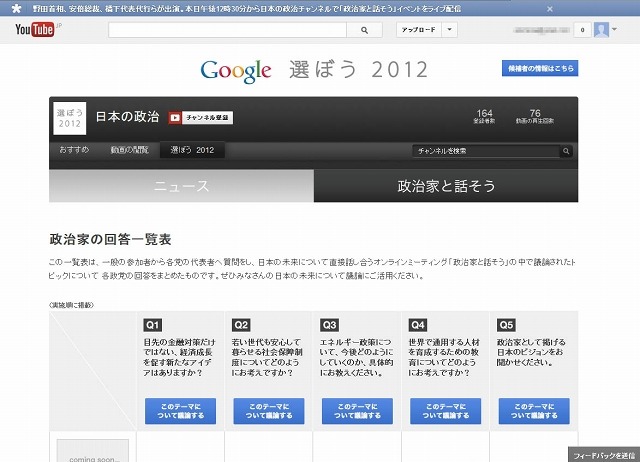
Task: Click the channel search magnifier icon
Action: (x=566, y=151)
